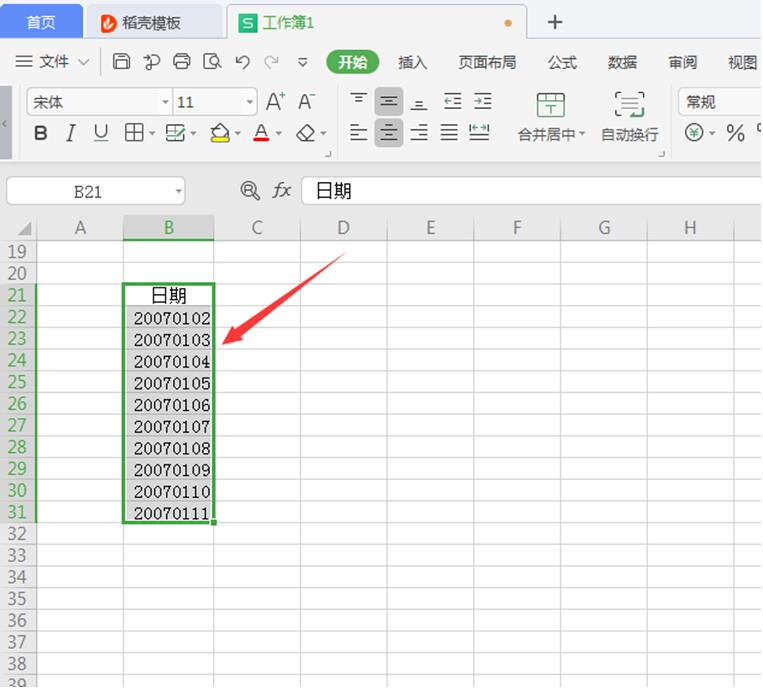Click the Save icon in quick toolbar

pyautogui.click(x=122, y=62)
